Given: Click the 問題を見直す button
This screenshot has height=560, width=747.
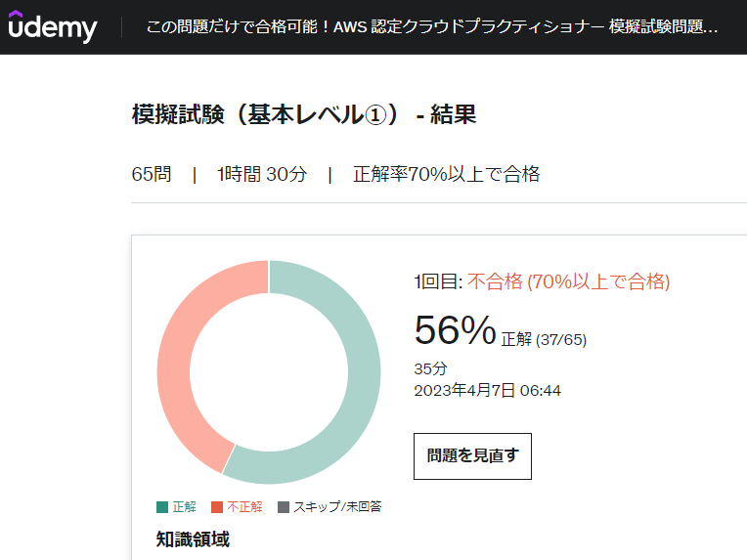Looking at the screenshot, I should coord(472,456).
